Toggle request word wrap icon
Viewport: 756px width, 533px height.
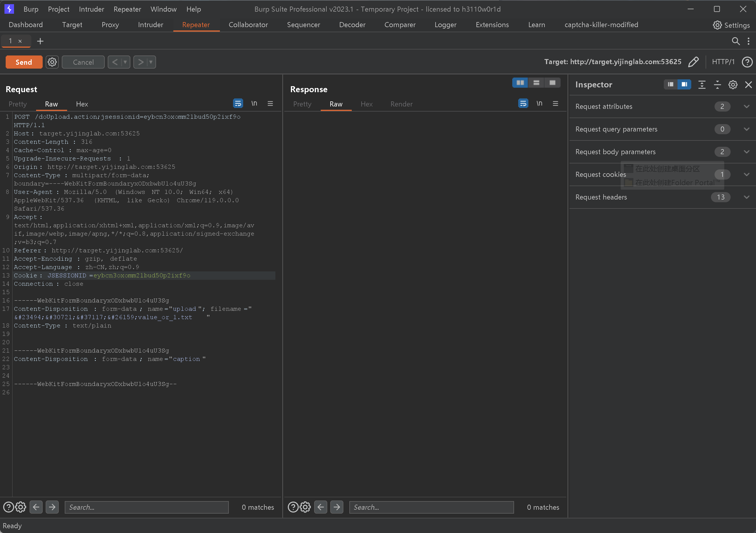point(238,103)
